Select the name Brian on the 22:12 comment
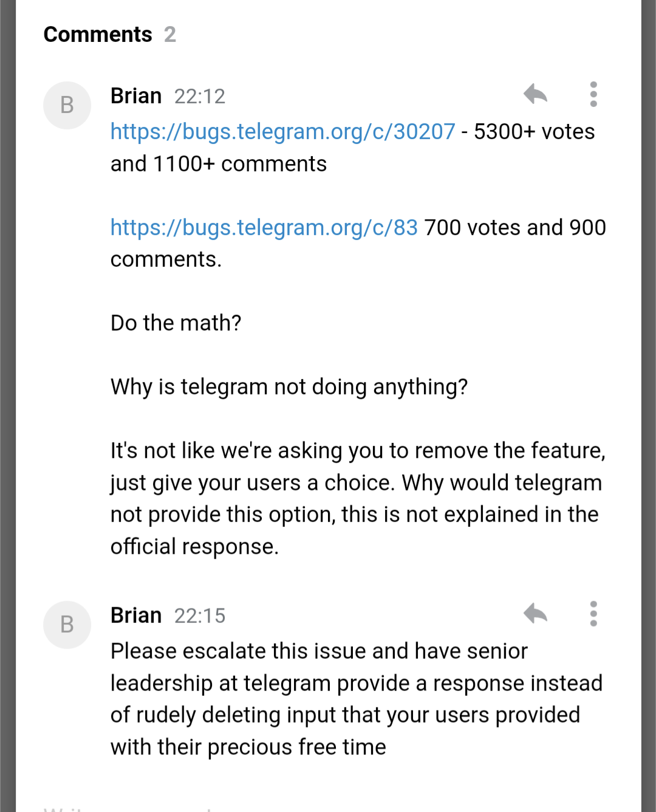Viewport: 656px width, 812px height. 136,96
